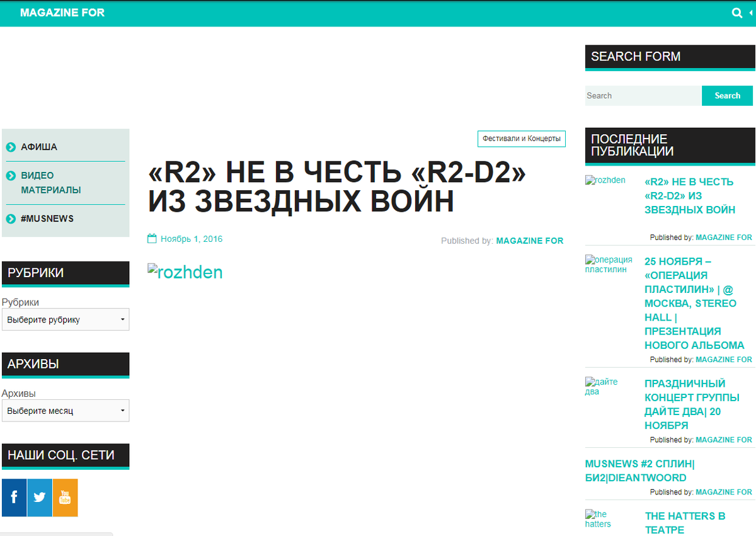Click the arrow bullet next to Афиша

11,147
